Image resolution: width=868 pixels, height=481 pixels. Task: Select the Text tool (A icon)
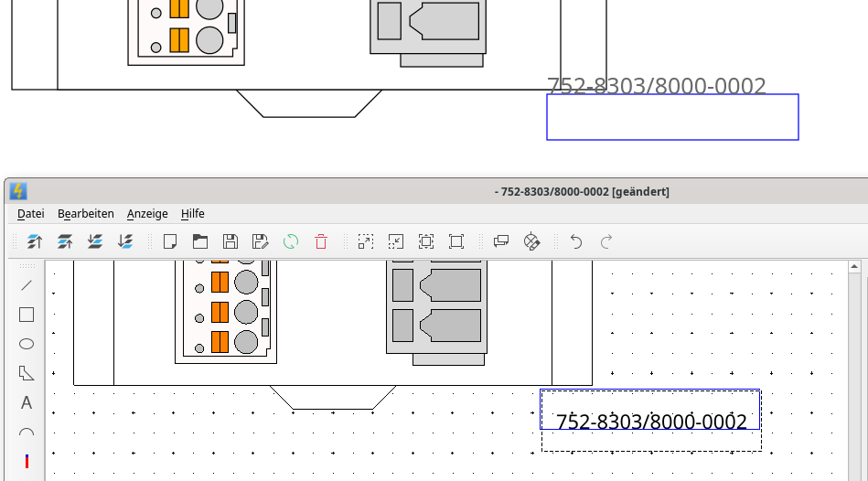(x=27, y=402)
